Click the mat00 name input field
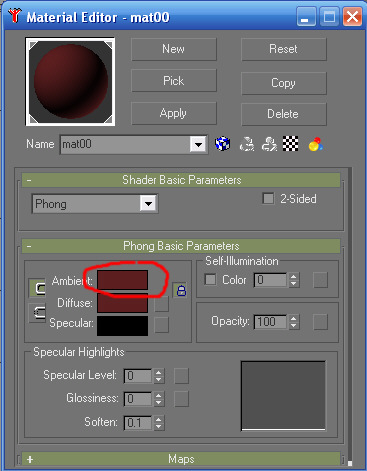The height and width of the screenshot is (471, 367). [125, 145]
